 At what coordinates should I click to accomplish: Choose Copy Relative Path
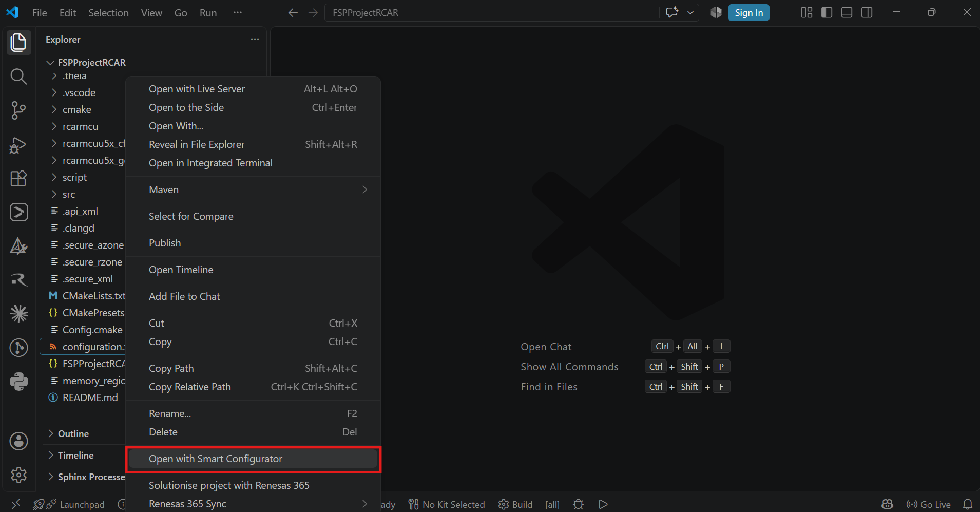[253, 387]
